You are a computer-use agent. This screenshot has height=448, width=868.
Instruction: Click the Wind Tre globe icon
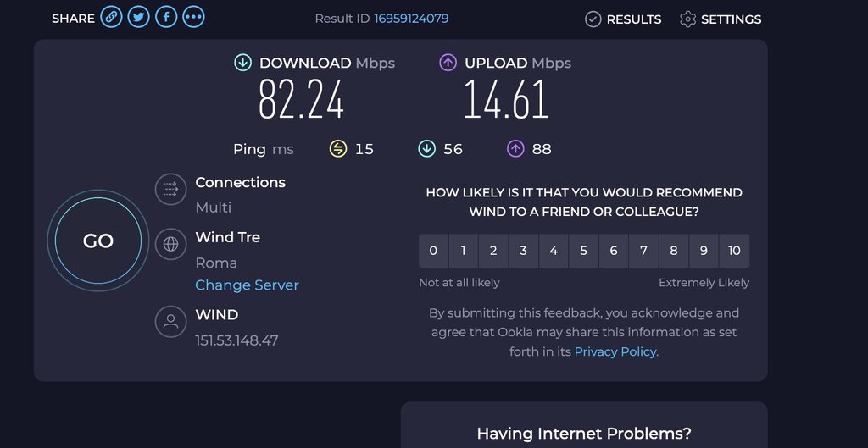[170, 245]
